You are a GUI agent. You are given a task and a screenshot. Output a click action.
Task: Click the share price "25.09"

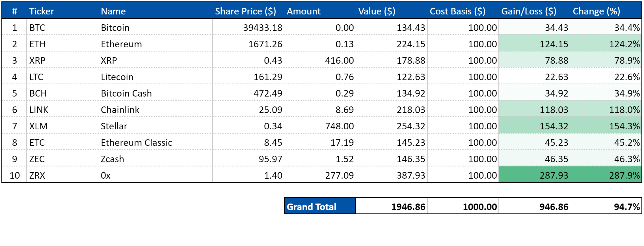tap(271, 110)
